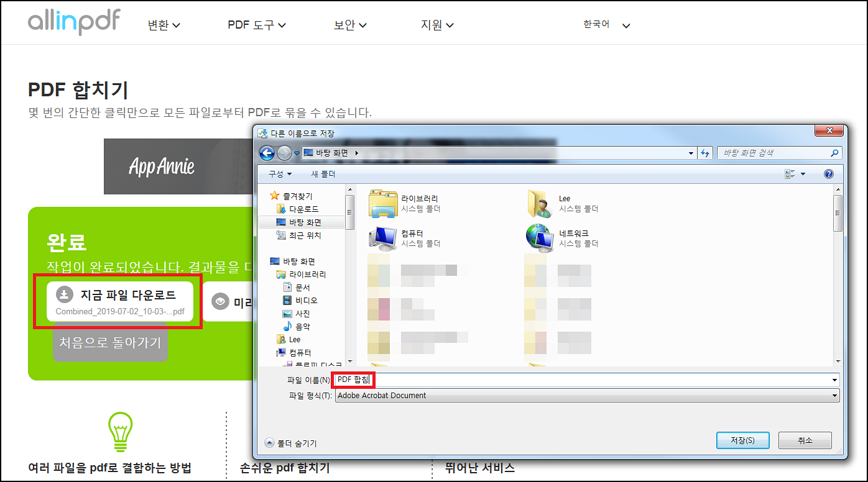The width and height of the screenshot is (868, 482).
Task: Click 폴더 숨기기 toggle
Action: click(x=291, y=443)
